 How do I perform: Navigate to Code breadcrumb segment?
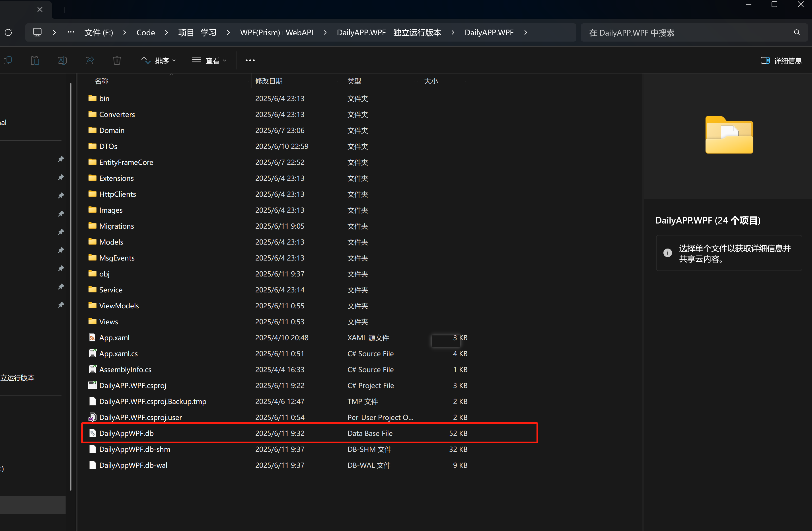coord(146,32)
